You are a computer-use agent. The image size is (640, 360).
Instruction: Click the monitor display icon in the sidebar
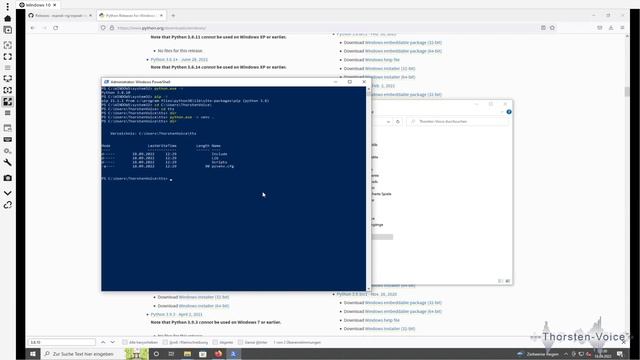tap(7, 78)
